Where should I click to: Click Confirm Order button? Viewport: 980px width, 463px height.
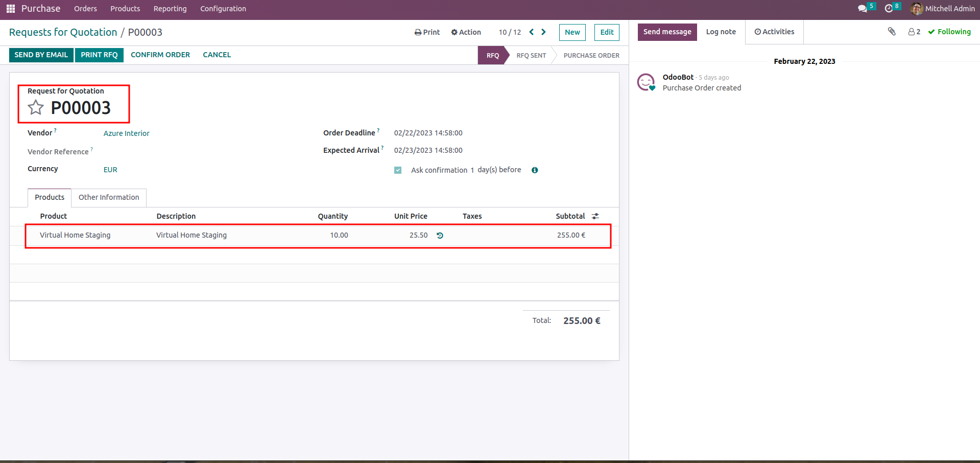point(160,55)
